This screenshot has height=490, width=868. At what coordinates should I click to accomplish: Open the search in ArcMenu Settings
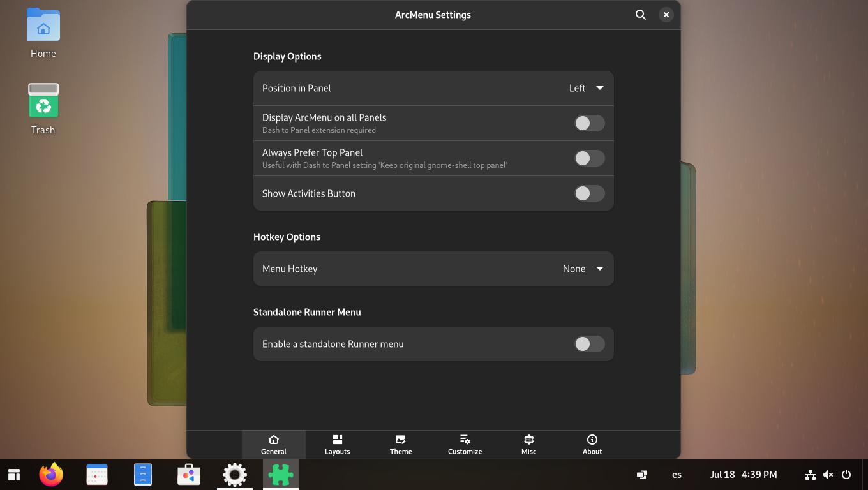click(641, 15)
